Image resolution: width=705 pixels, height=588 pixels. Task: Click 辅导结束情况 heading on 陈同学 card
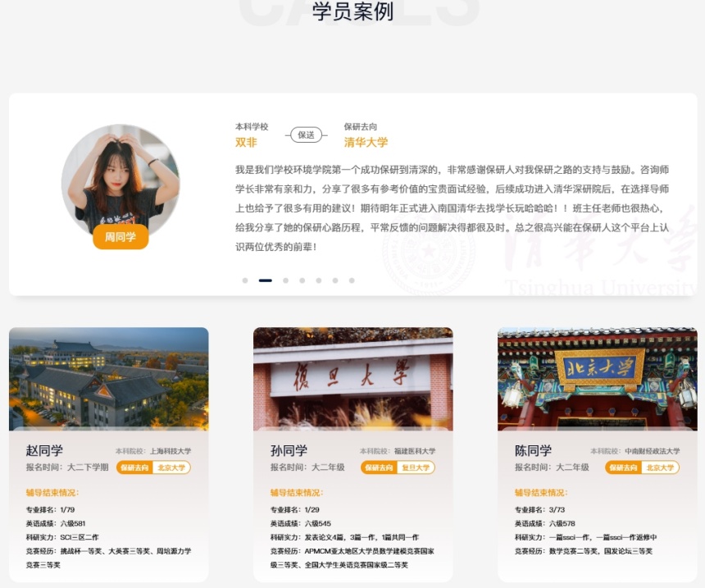click(541, 493)
